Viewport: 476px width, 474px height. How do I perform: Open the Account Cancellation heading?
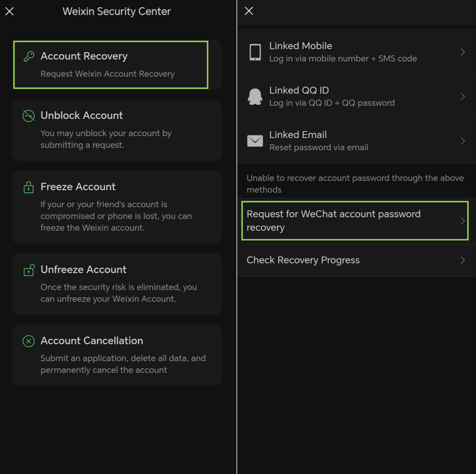[x=92, y=341]
